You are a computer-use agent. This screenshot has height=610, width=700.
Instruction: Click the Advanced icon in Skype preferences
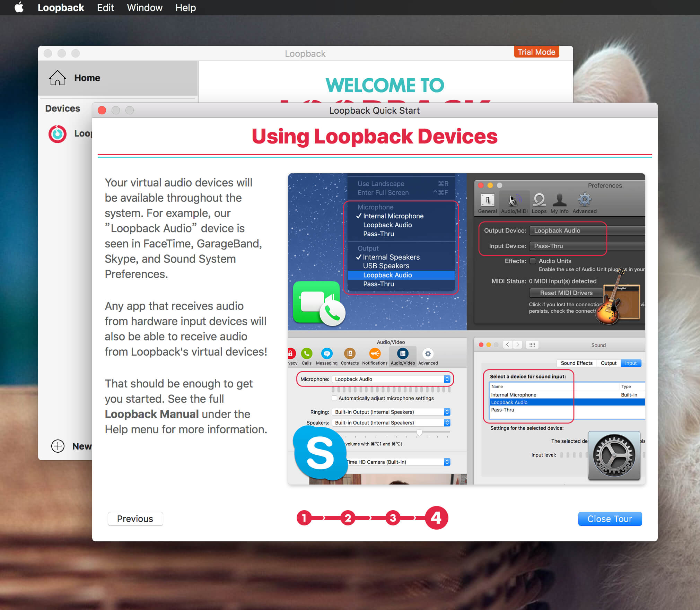[x=428, y=357]
